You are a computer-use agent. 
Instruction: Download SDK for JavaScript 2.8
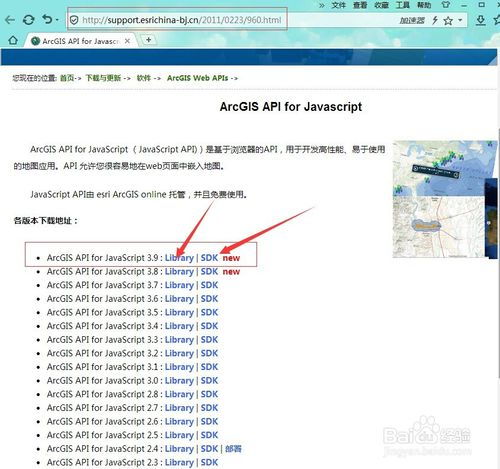(x=209, y=395)
